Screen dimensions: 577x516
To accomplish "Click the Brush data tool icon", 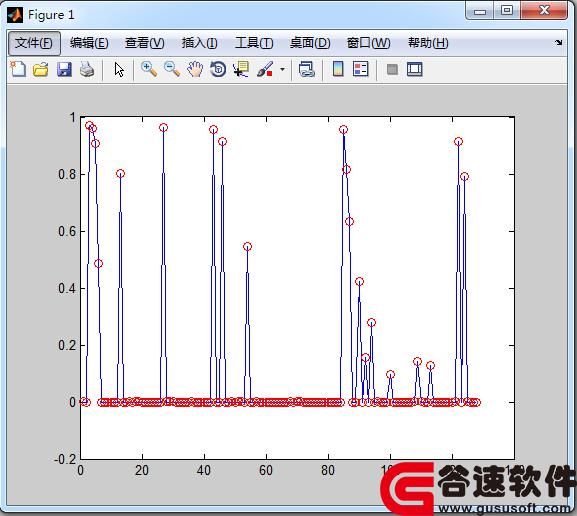I will point(265,69).
